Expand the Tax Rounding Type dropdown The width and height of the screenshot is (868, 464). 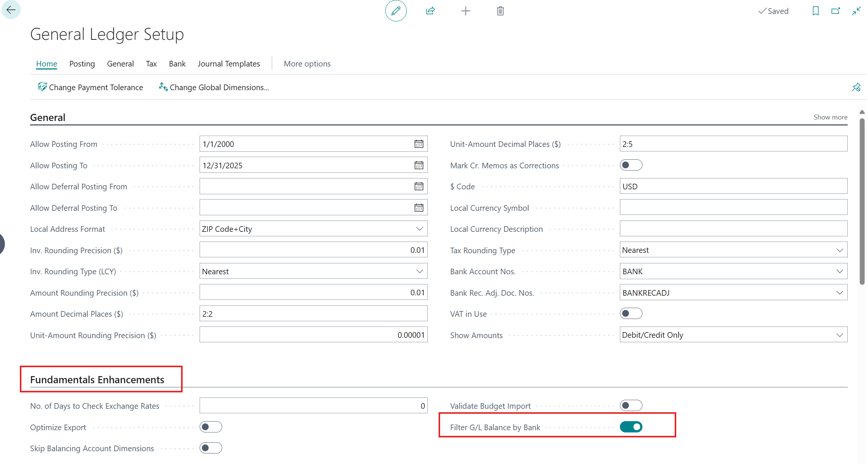[x=839, y=250]
